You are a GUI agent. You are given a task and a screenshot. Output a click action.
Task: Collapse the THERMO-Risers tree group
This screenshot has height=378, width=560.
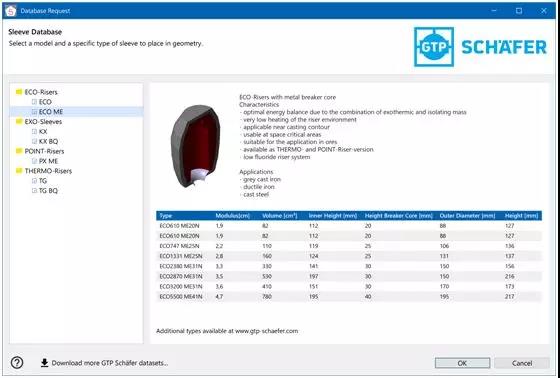48,171
